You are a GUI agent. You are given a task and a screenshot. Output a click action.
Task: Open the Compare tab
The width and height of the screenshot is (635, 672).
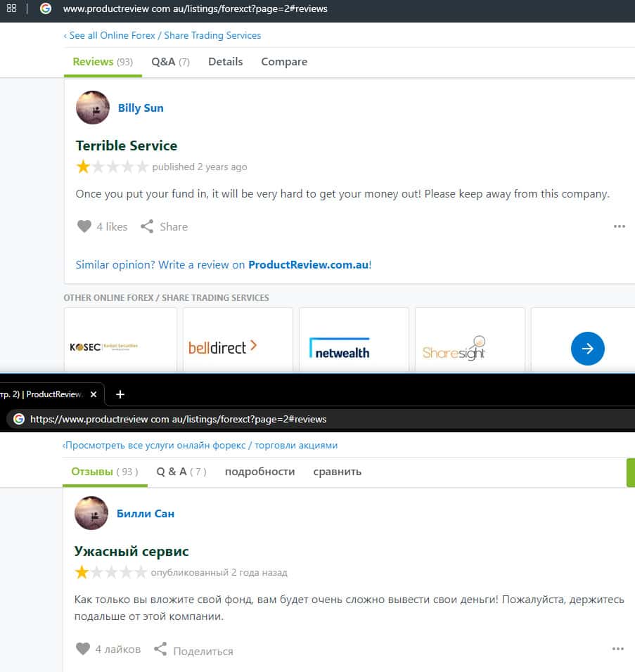[x=284, y=62]
